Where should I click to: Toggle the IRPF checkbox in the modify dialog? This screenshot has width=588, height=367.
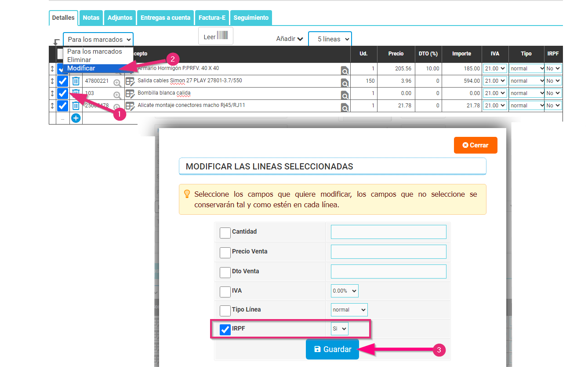point(225,329)
